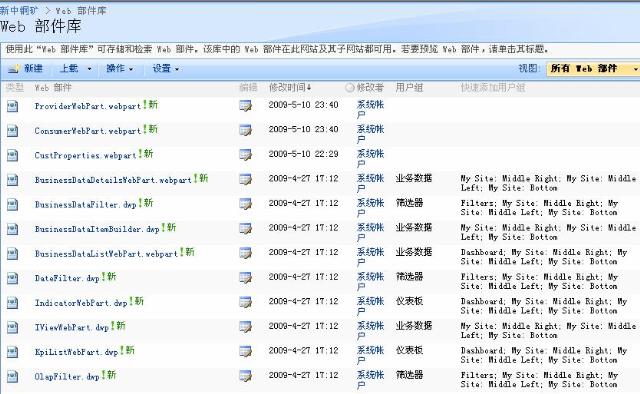
Task: Click 系统帐户 modifier in ProviderWebPart row
Action: (370, 109)
